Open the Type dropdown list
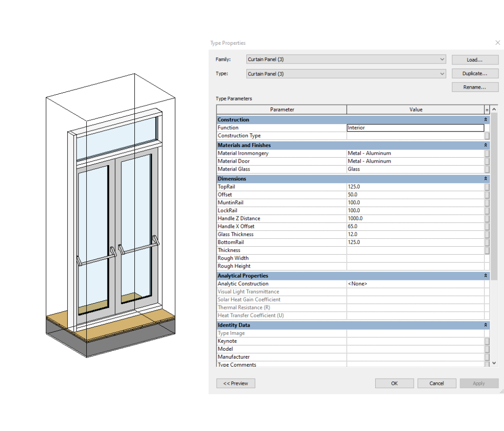The height and width of the screenshot is (431, 504). (x=442, y=74)
